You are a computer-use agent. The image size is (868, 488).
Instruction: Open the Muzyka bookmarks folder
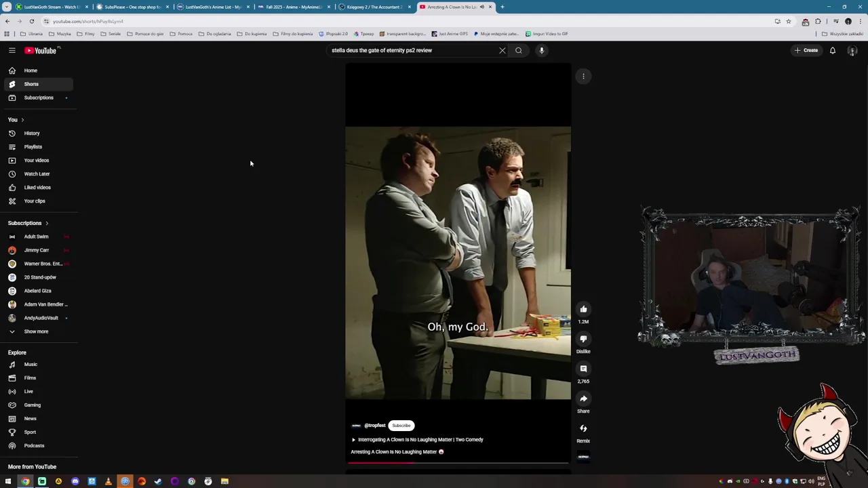pyautogui.click(x=60, y=34)
